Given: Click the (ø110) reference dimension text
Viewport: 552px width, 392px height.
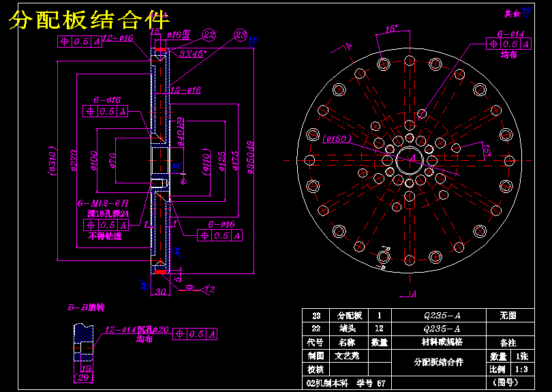Looking at the screenshot, I should (206, 161).
